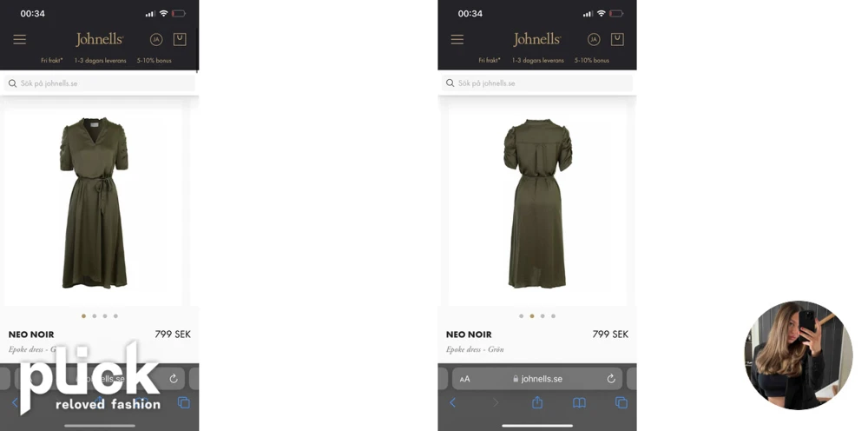Open Safari tabs overview on right phone
Viewport: 868px width, 431px height.
(621, 402)
